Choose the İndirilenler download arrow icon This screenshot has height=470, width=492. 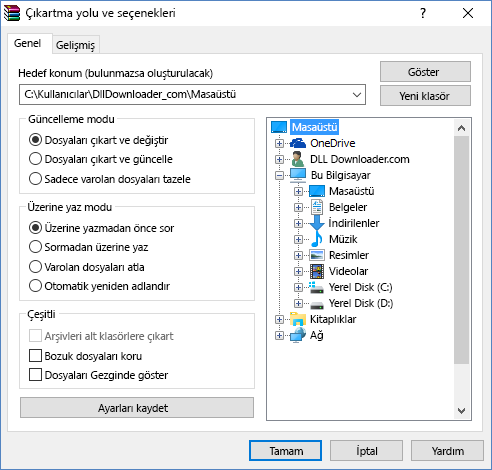[317, 223]
